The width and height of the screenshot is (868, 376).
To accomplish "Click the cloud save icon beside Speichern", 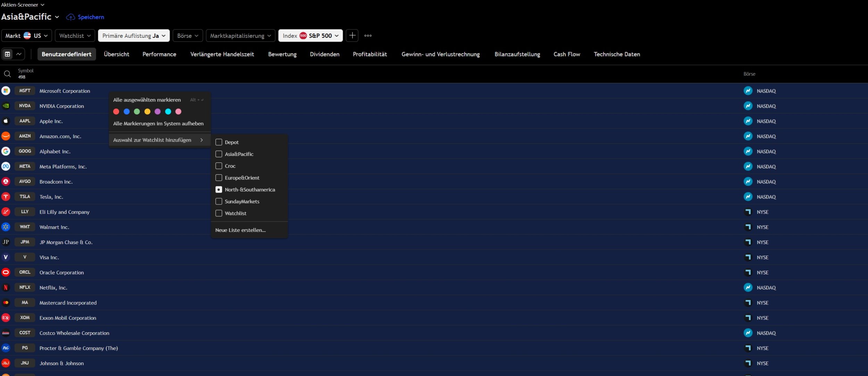I will [x=70, y=17].
